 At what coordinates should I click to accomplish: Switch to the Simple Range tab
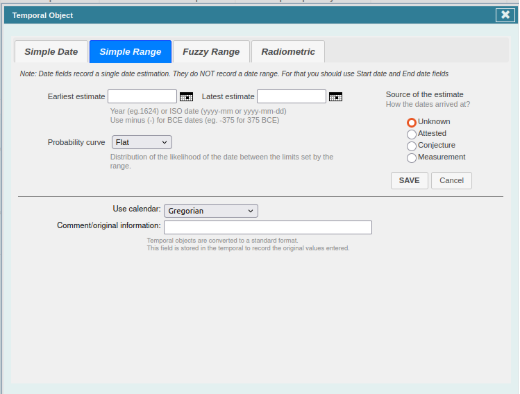pos(130,52)
